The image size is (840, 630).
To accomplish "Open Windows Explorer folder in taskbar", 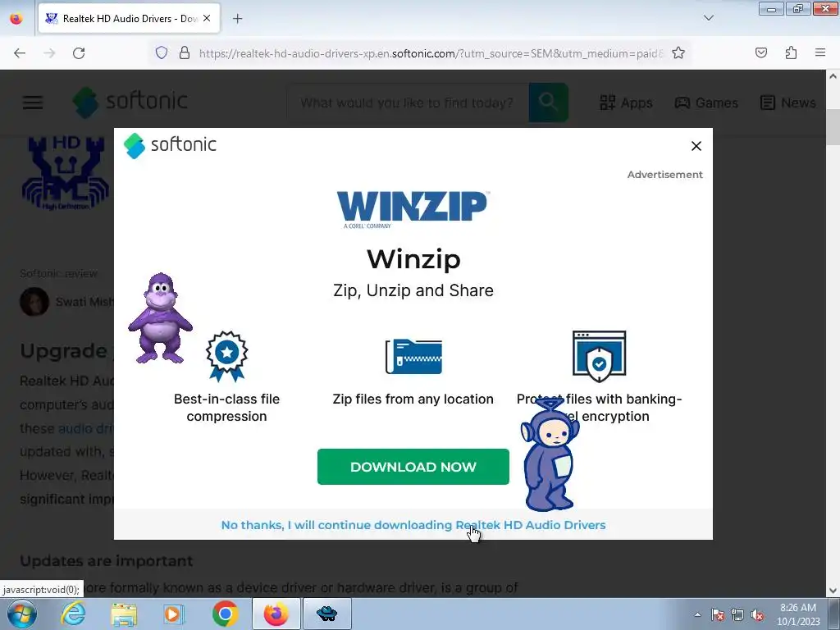I will pyautogui.click(x=124, y=614).
